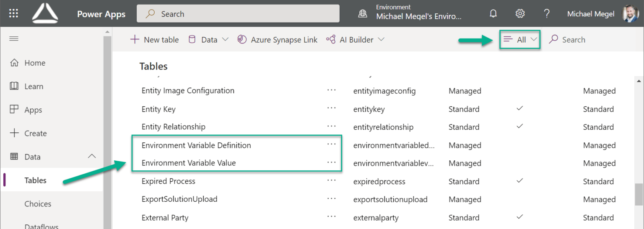
Task: Collapse navigation with the hamburger icon
Action: (14, 39)
